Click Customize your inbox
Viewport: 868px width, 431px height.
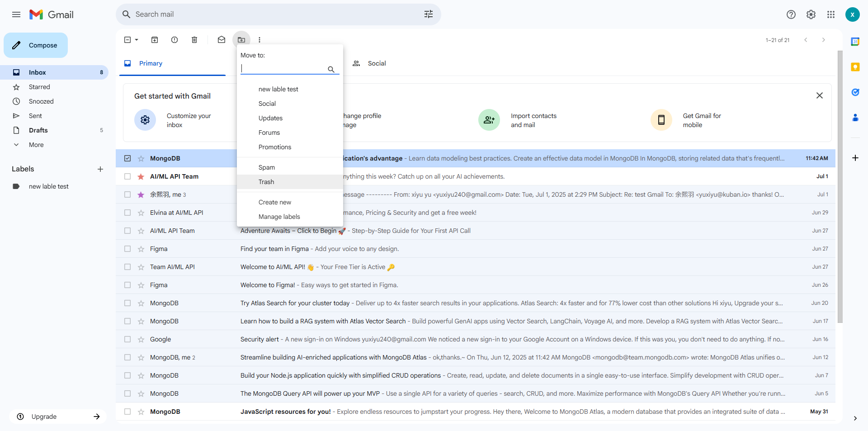coord(189,120)
